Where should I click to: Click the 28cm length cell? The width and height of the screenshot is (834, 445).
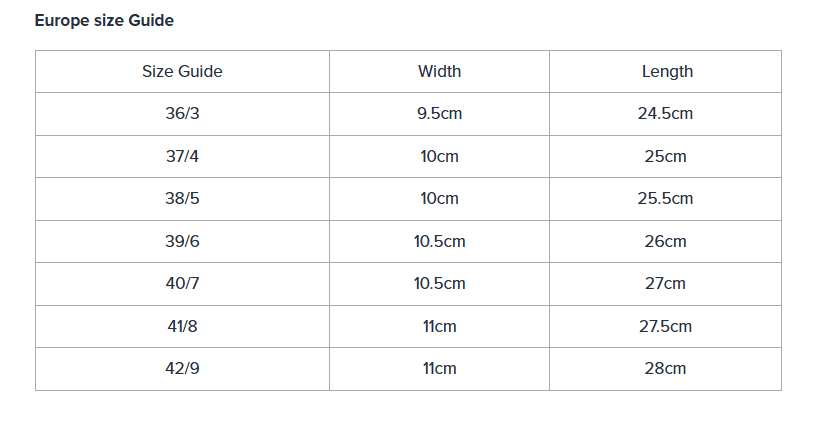tap(666, 369)
